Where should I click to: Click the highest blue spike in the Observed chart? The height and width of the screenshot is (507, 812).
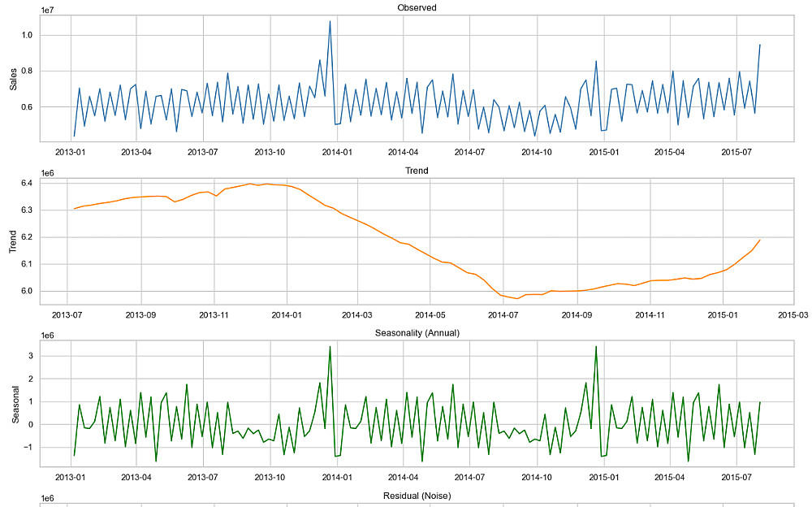click(x=330, y=22)
